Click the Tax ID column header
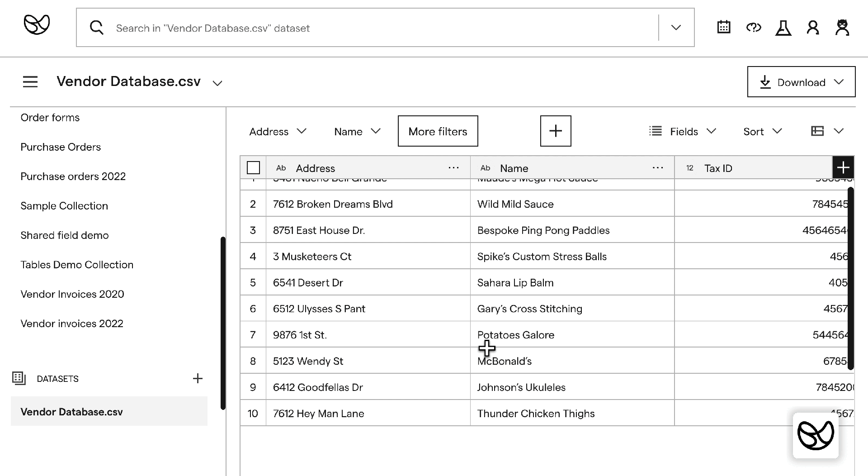The height and width of the screenshot is (476, 868). coord(753,168)
